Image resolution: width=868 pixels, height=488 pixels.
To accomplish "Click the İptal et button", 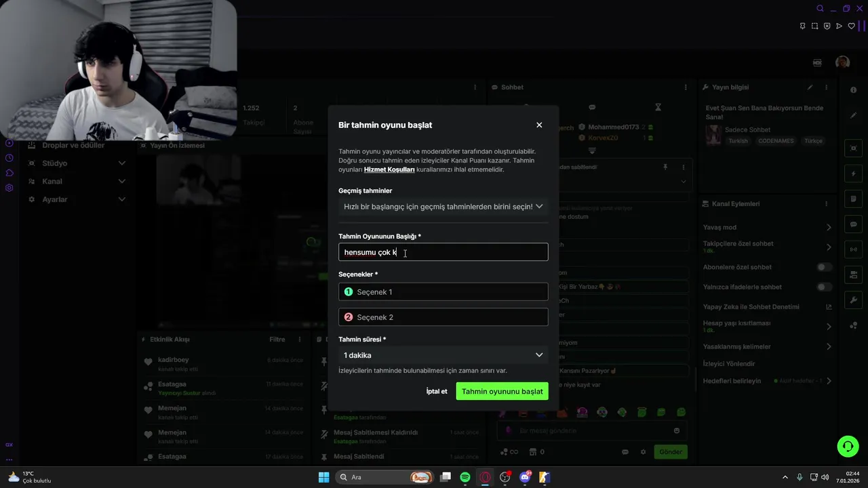I will 437,391.
